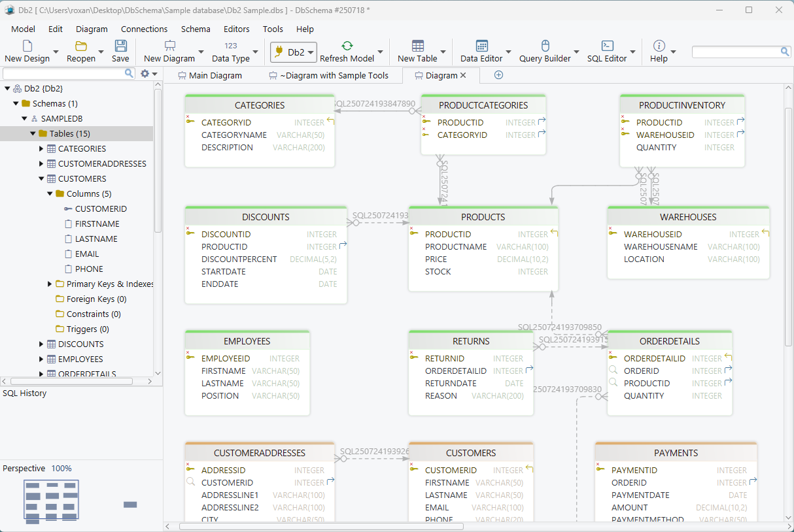Click the foreign key arrow of DISCOUNTS PRODUCTID
This screenshot has width=794, height=532.
pyautogui.click(x=343, y=246)
